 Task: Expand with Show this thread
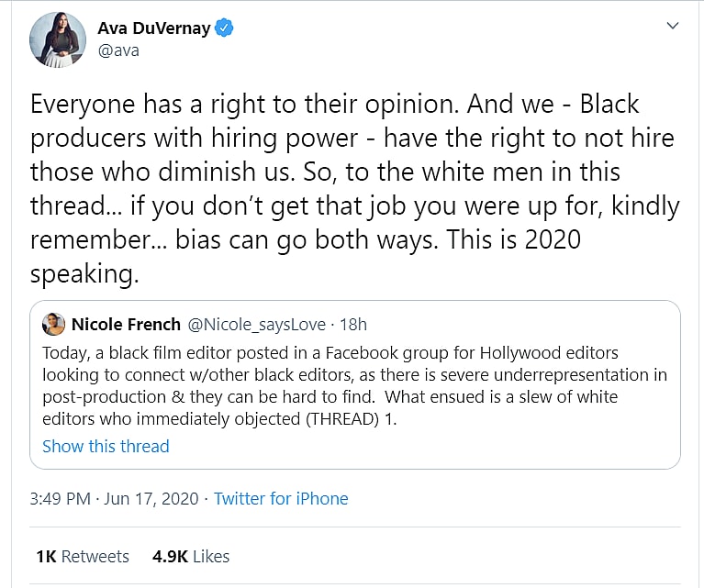[x=106, y=447]
